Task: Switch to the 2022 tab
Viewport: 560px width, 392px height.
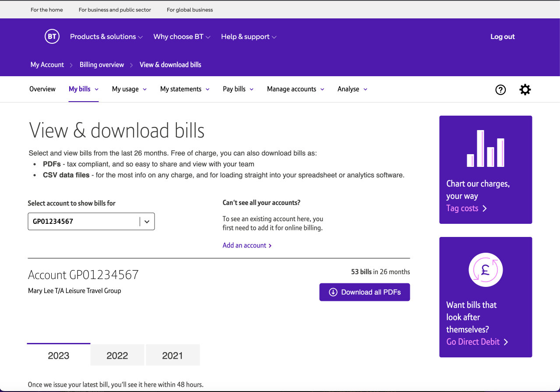Action: 117,355
